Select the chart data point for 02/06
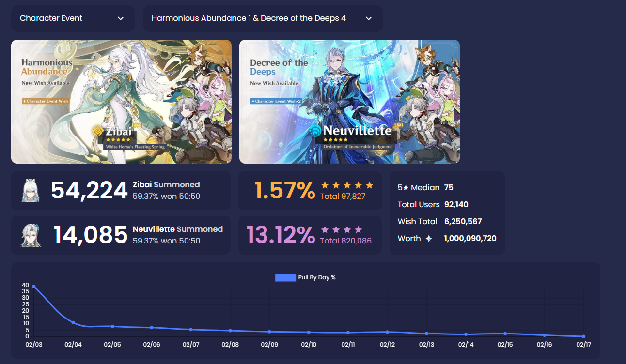The width and height of the screenshot is (626, 364). coord(152,328)
